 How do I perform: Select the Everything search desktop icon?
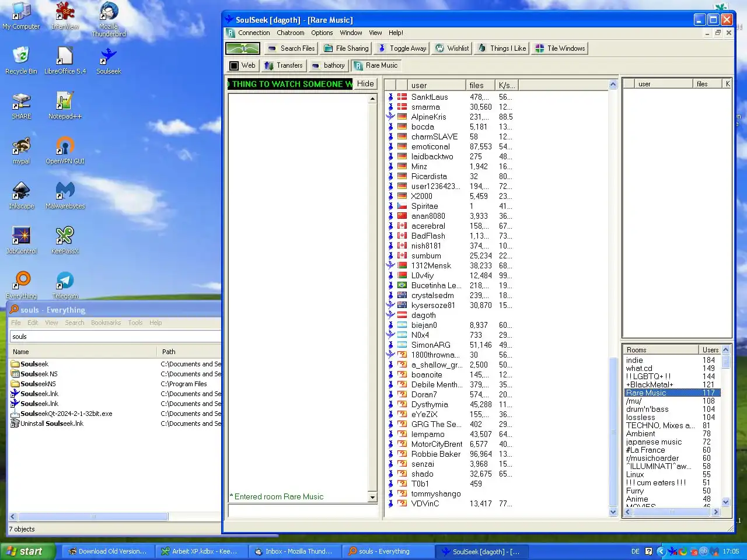pyautogui.click(x=21, y=285)
